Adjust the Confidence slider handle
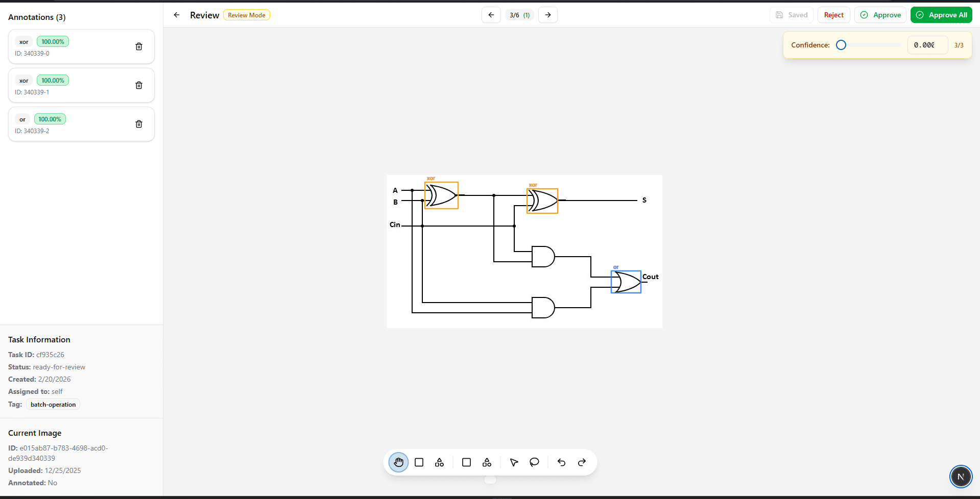Image resolution: width=980 pixels, height=499 pixels. point(841,45)
